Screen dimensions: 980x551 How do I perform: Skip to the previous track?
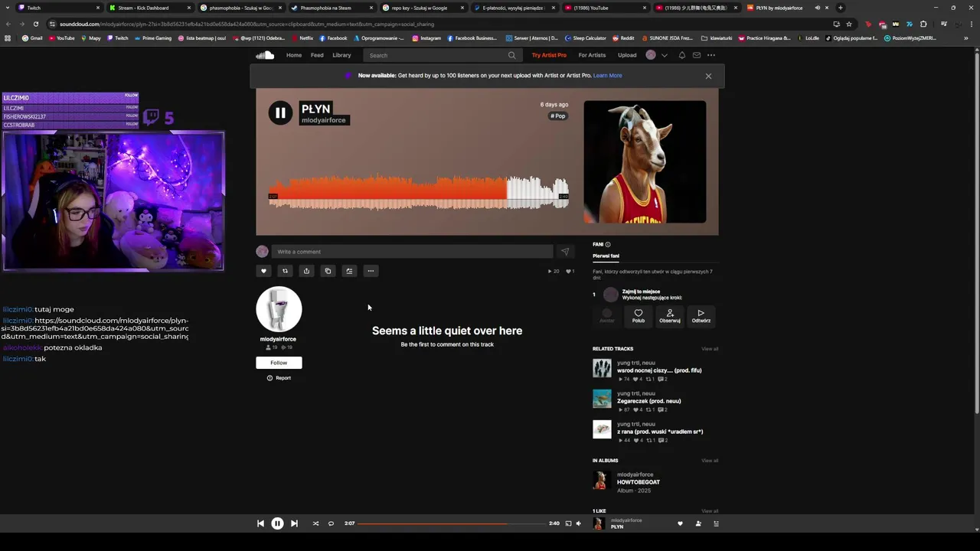tap(260, 523)
